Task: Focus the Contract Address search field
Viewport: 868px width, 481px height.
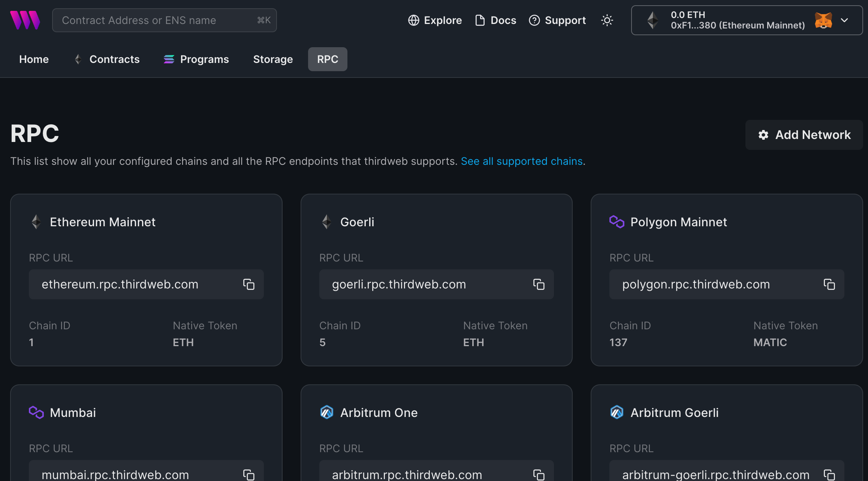Action: click(x=157, y=20)
